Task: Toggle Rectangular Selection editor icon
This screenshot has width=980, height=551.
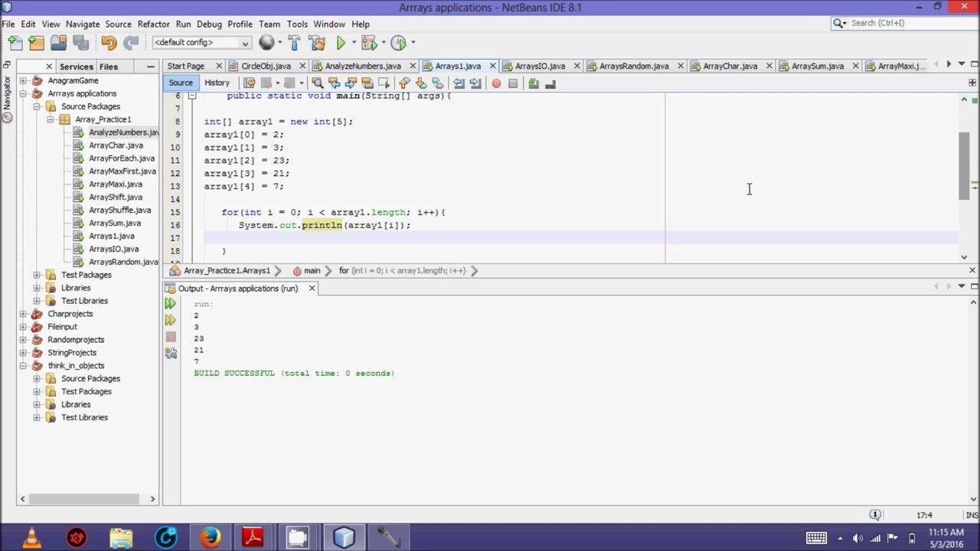Action: pos(383,83)
